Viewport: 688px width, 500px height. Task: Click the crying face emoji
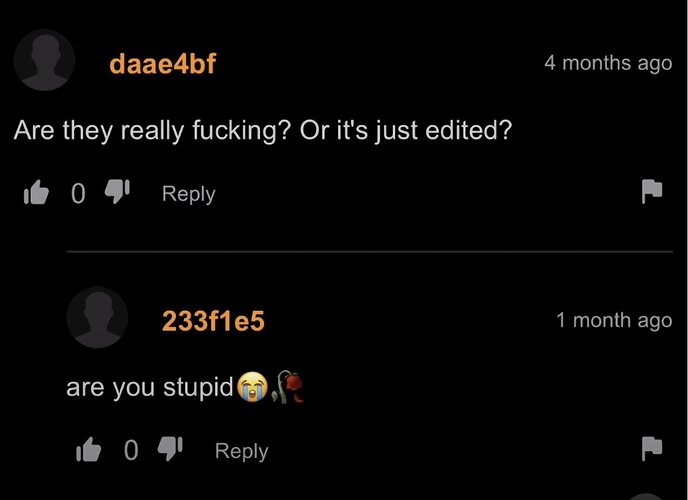click(x=252, y=386)
